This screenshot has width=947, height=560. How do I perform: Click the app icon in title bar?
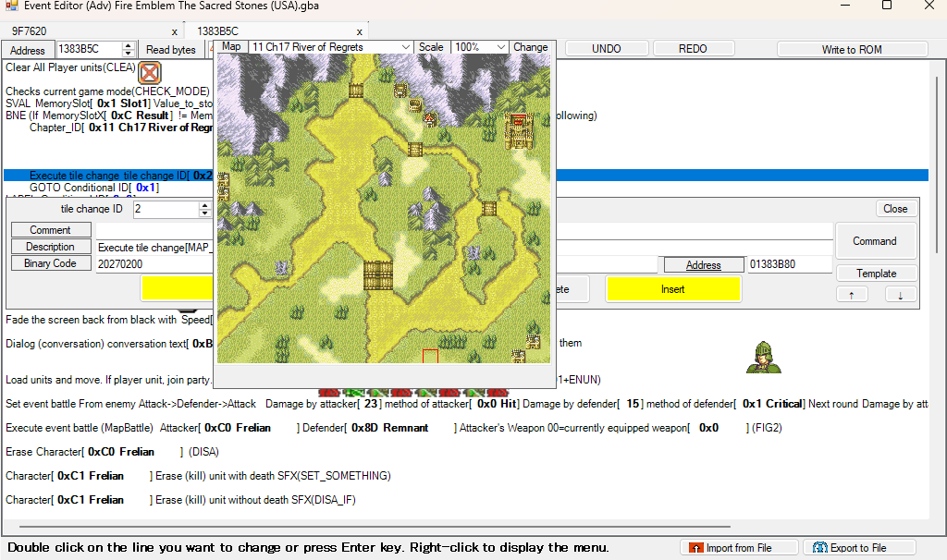(11, 6)
